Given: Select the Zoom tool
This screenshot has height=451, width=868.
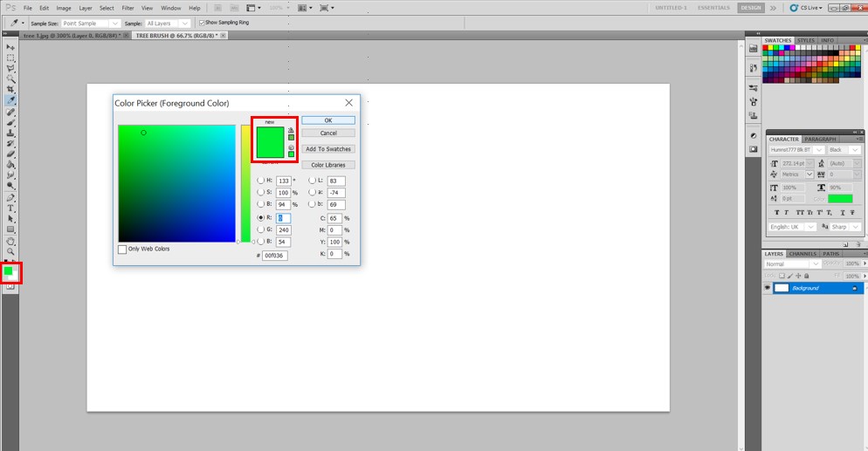Looking at the screenshot, I should 10,251.
